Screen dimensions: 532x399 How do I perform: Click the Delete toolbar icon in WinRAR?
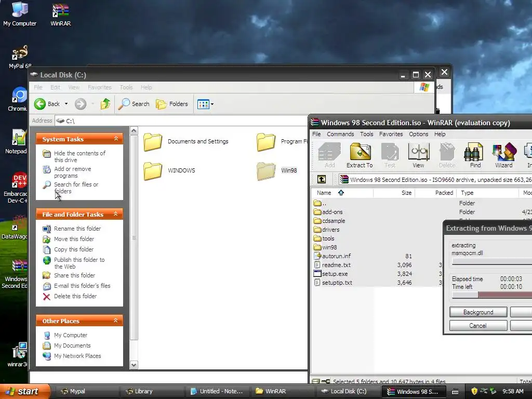[447, 155]
